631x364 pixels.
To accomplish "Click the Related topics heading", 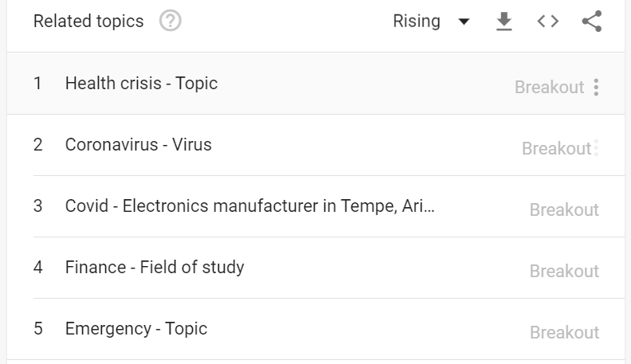I will pos(88,22).
